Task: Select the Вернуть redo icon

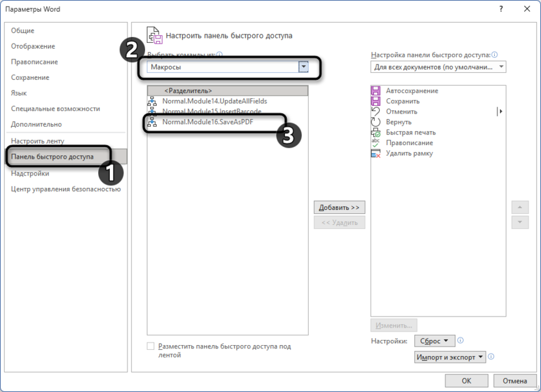Action: point(375,122)
